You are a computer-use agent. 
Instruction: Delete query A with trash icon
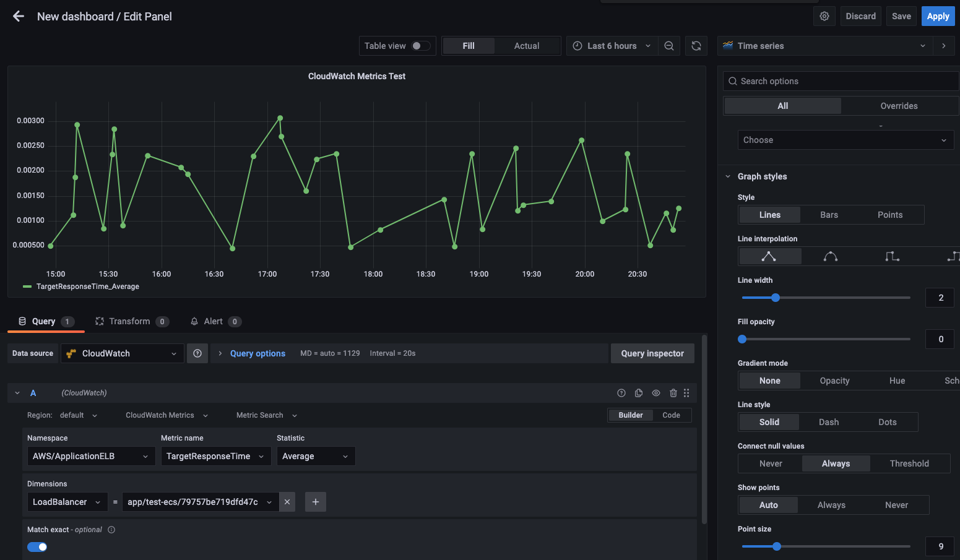click(673, 393)
